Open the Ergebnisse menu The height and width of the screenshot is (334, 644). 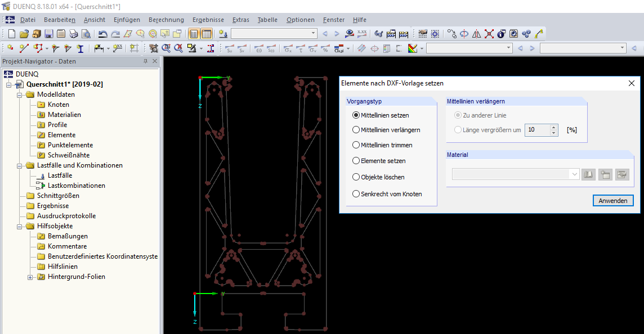pyautogui.click(x=208, y=20)
